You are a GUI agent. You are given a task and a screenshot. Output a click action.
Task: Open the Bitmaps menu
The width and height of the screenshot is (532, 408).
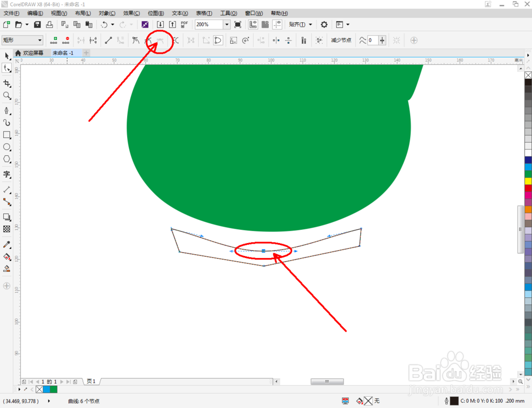pyautogui.click(x=156, y=13)
